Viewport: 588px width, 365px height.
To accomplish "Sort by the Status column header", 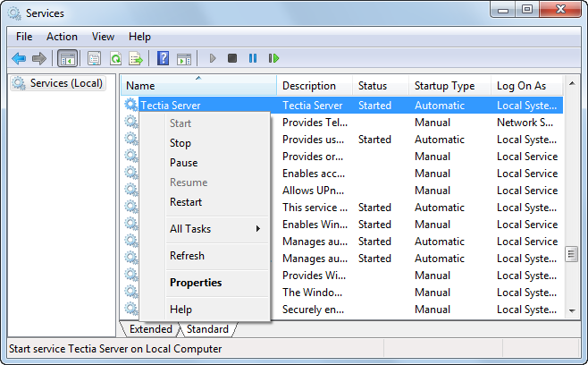I will pos(381,86).
